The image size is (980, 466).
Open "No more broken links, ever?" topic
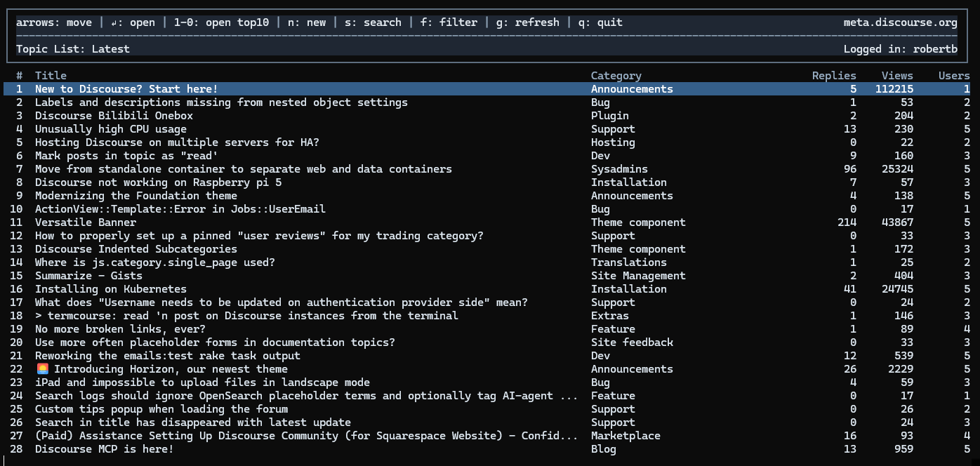(120, 329)
